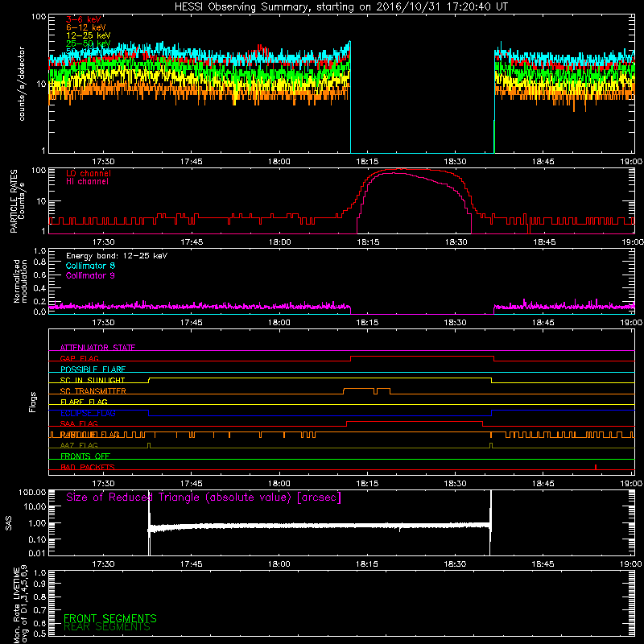The image size is (644, 644).
Task: Select the HI channel legend entry
Action: point(87,182)
